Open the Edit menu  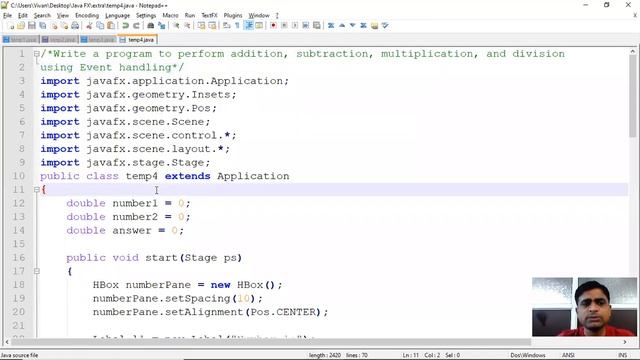tap(23, 16)
